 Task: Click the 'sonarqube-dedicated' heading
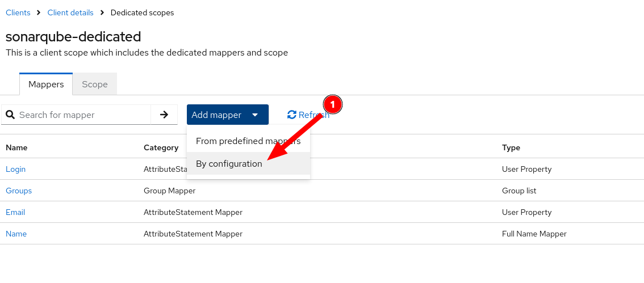(x=73, y=36)
